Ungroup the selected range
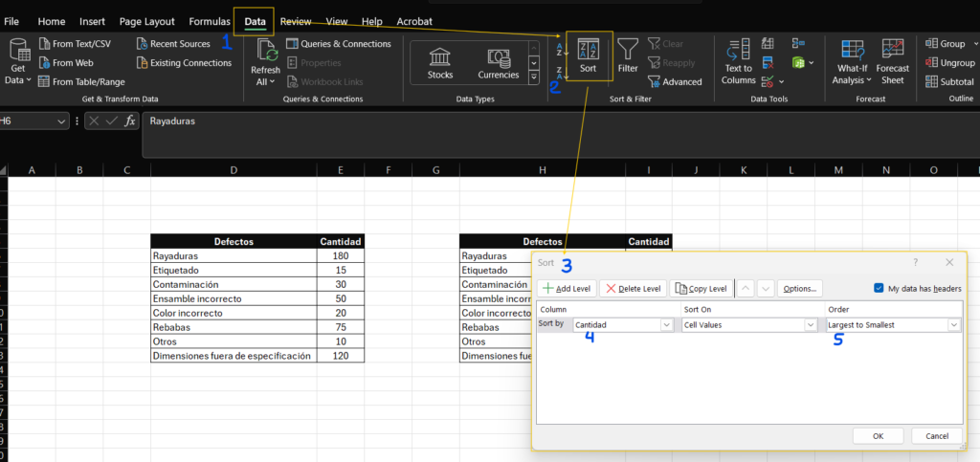This screenshot has height=462, width=980. tap(950, 62)
